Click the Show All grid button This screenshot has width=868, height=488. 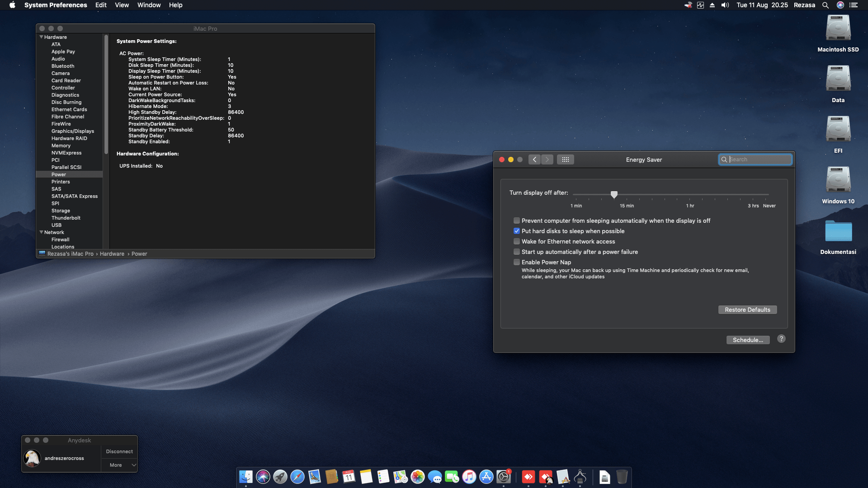565,160
